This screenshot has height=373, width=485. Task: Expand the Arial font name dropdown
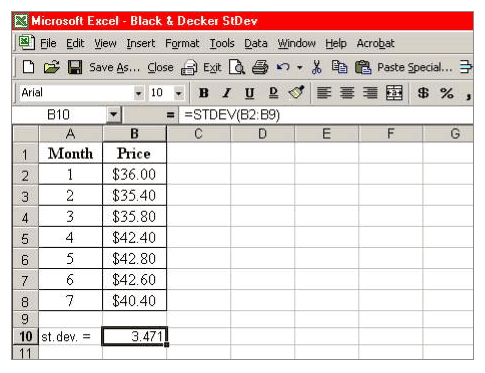tap(138, 93)
